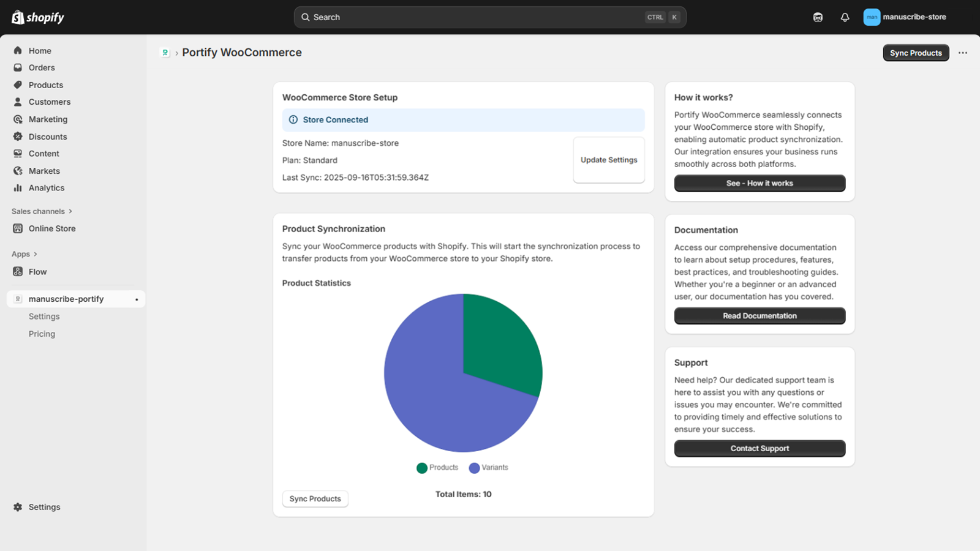980x551 pixels.
Task: Click the green Products legend dot
Action: (422, 468)
